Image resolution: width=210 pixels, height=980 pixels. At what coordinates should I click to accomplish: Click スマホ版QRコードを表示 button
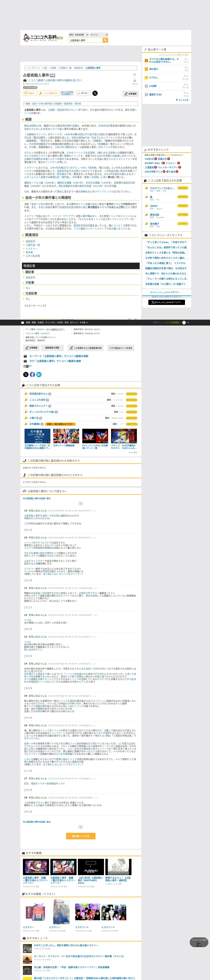121,348
